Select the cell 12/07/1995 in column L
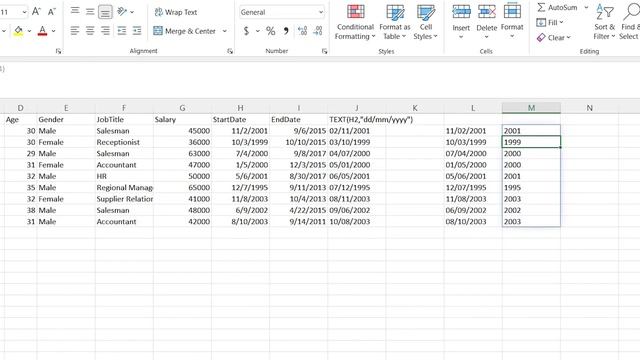The width and height of the screenshot is (640, 360). point(473,188)
